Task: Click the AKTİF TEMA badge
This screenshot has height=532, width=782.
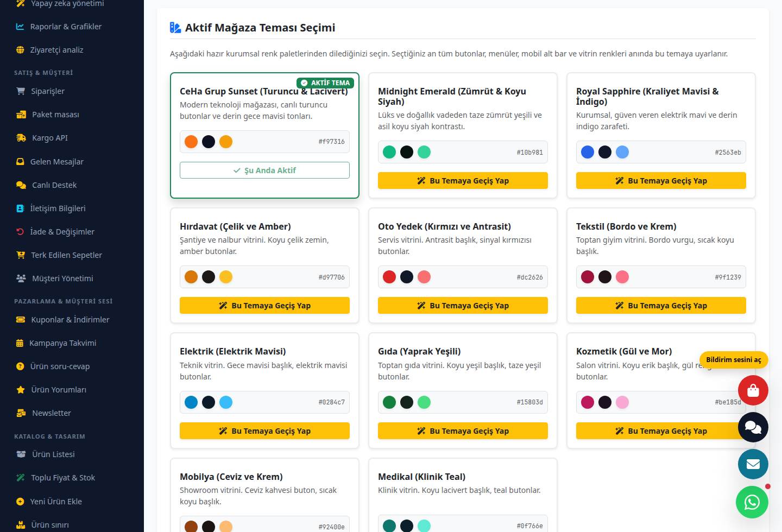Action: (x=325, y=83)
